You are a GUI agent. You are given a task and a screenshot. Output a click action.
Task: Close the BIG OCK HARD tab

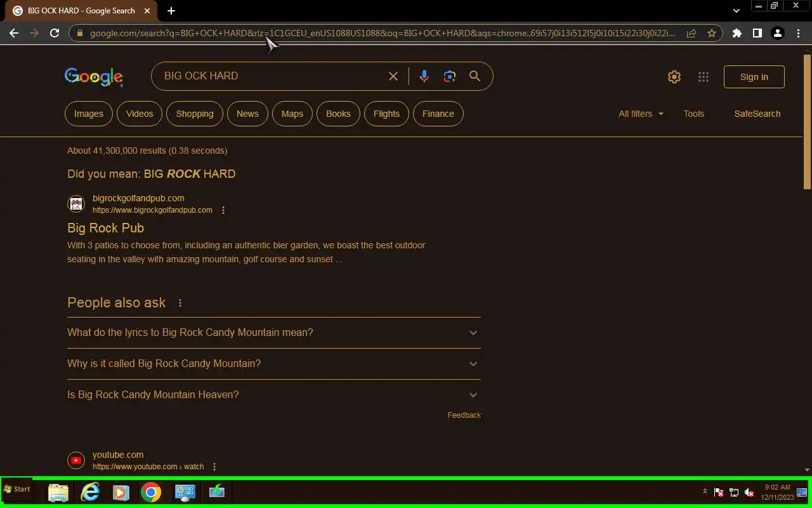(147, 11)
